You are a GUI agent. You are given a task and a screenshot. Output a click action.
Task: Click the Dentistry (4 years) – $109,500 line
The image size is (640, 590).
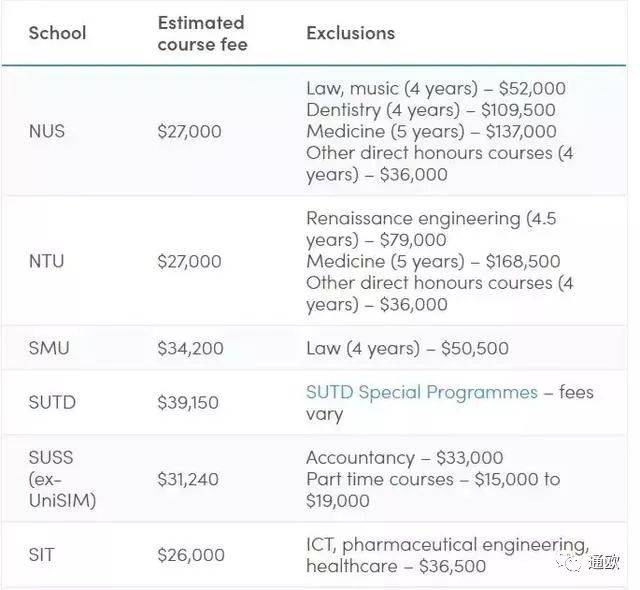[x=430, y=110]
